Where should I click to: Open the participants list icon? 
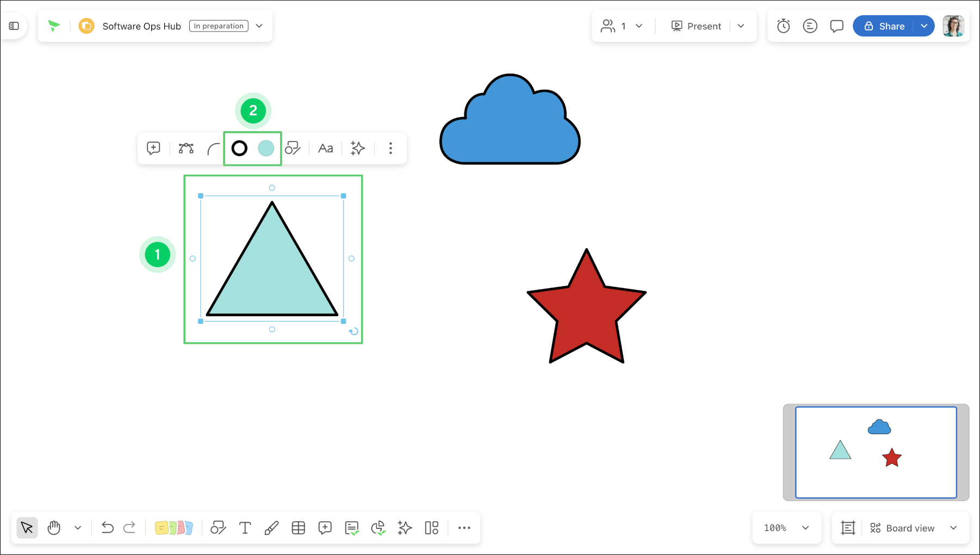tap(608, 26)
